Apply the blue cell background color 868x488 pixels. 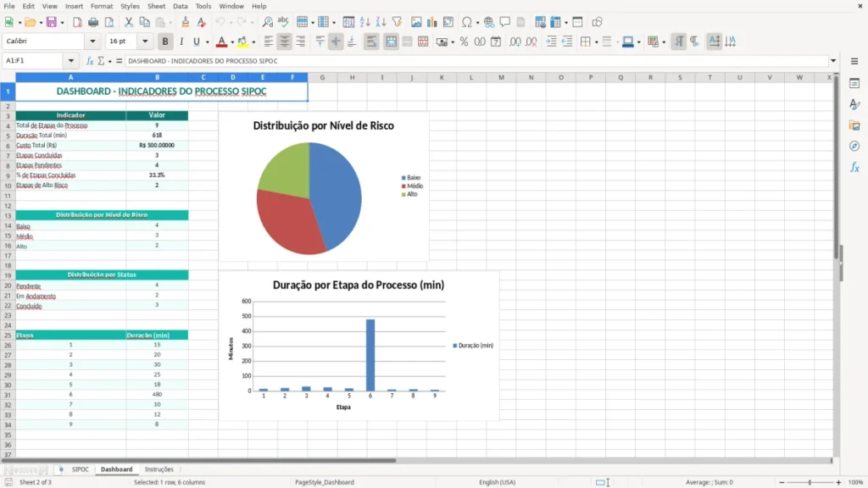(x=628, y=42)
